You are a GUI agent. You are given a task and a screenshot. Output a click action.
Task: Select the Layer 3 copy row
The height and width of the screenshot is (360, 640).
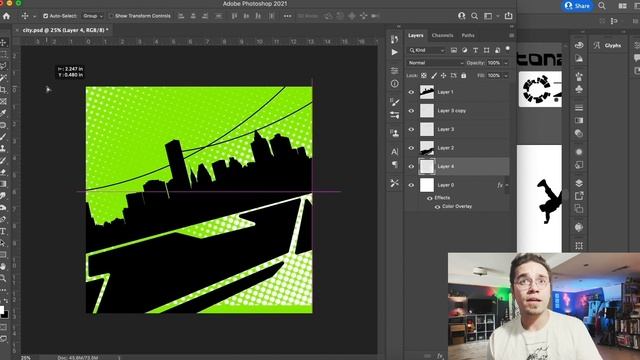(x=458, y=111)
